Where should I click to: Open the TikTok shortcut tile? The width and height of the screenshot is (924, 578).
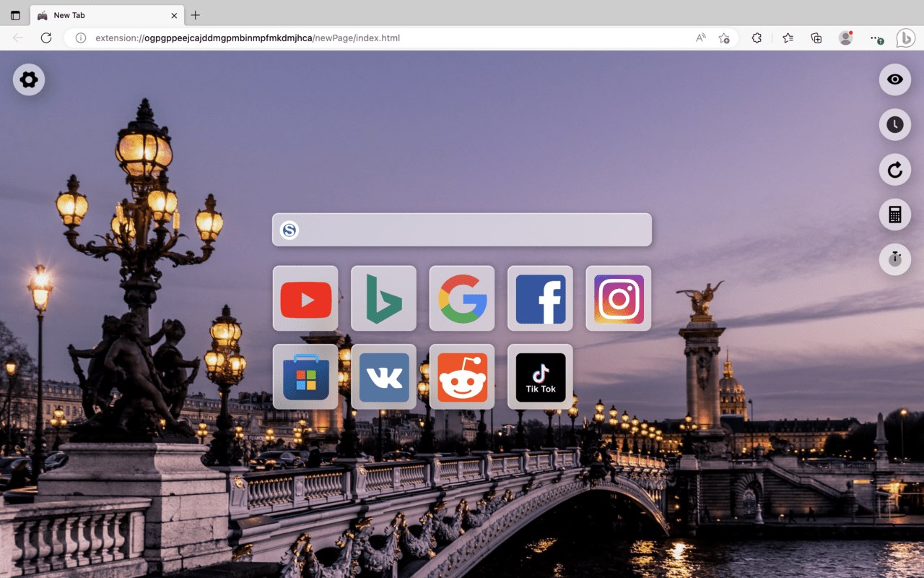click(x=540, y=376)
